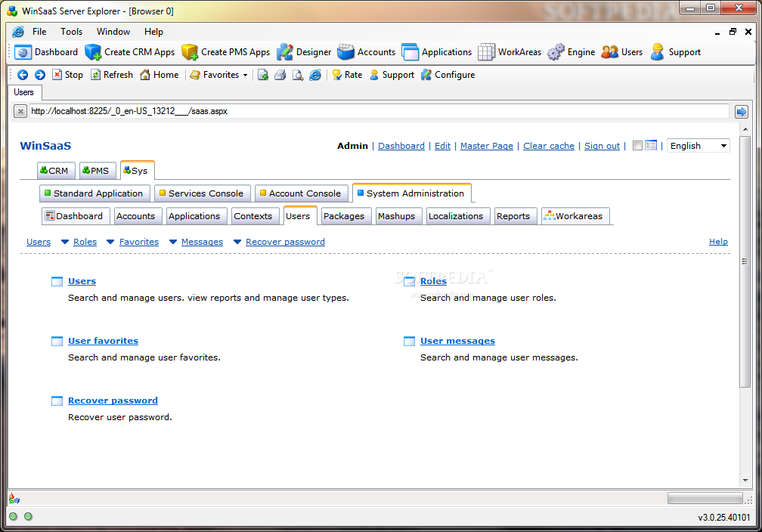
Task: Open the Configure option
Action: click(x=448, y=75)
